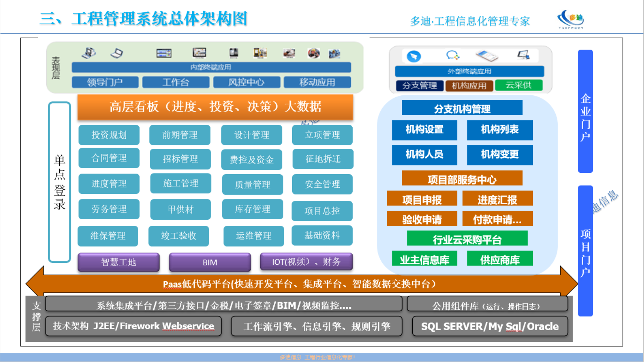
Task: Open the 投资规划 module
Action: (109, 135)
